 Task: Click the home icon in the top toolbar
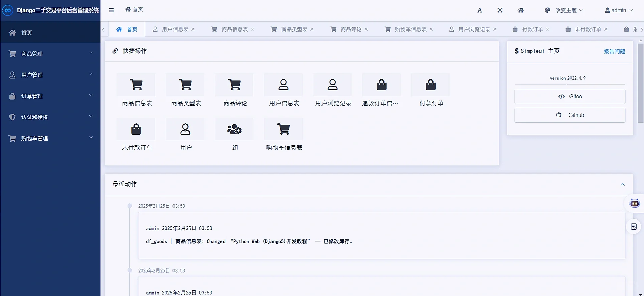[521, 10]
